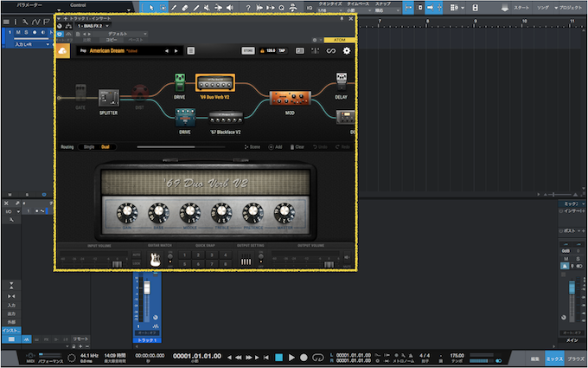Select the '67 Blackface V2 amp in chain
This screenshot has width=588, height=368.
[226, 118]
